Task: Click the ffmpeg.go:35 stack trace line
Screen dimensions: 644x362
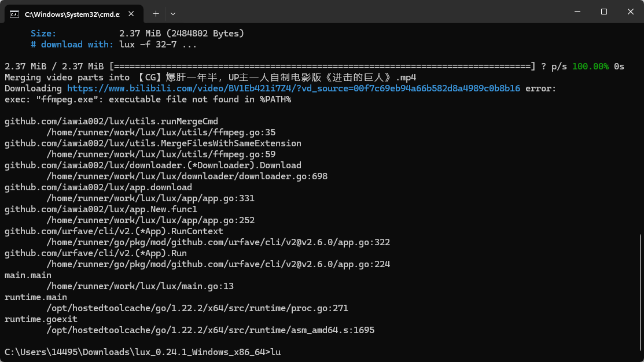Action: 161,132
